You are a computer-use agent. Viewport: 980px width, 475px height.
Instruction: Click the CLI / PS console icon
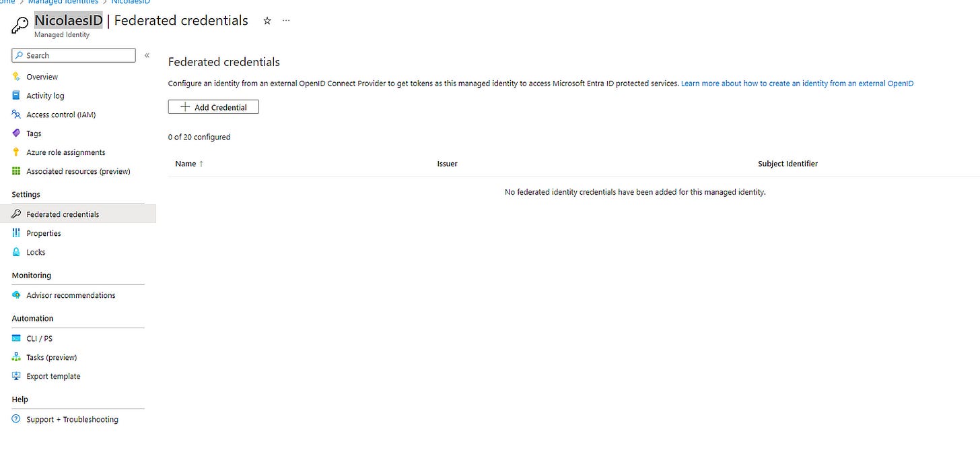pyautogui.click(x=16, y=338)
